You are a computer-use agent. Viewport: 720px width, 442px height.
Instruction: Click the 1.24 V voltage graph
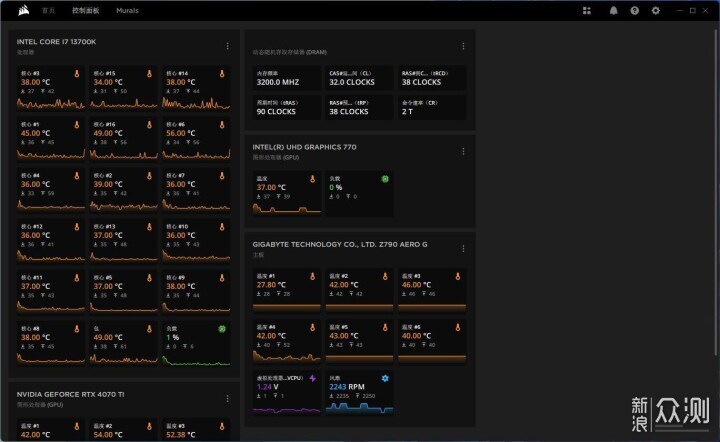click(x=287, y=409)
